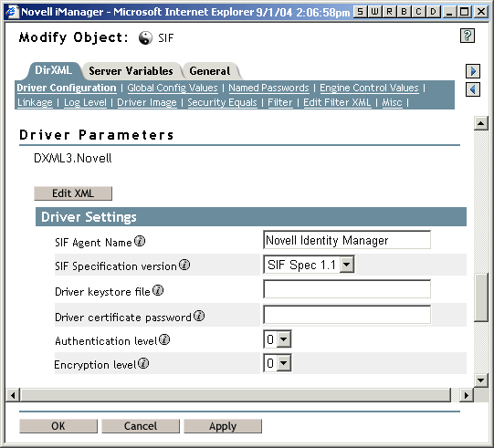Open the SIF Specification version dropdown
The height and width of the screenshot is (448, 494).
tap(347, 265)
